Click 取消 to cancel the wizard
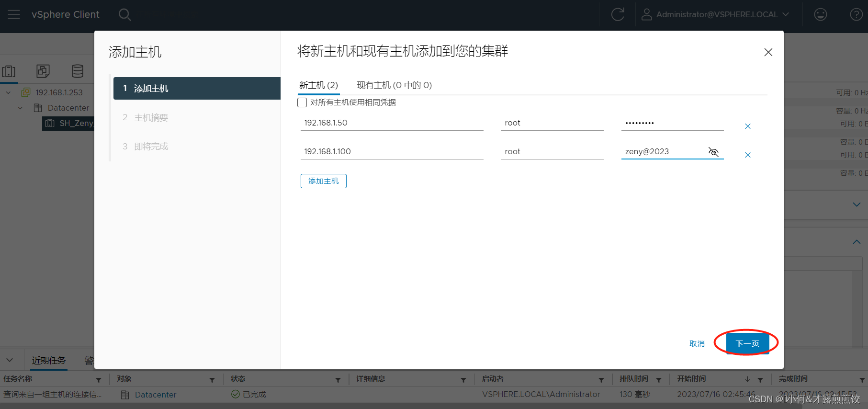Image resolution: width=868 pixels, height=409 pixels. coord(697,343)
